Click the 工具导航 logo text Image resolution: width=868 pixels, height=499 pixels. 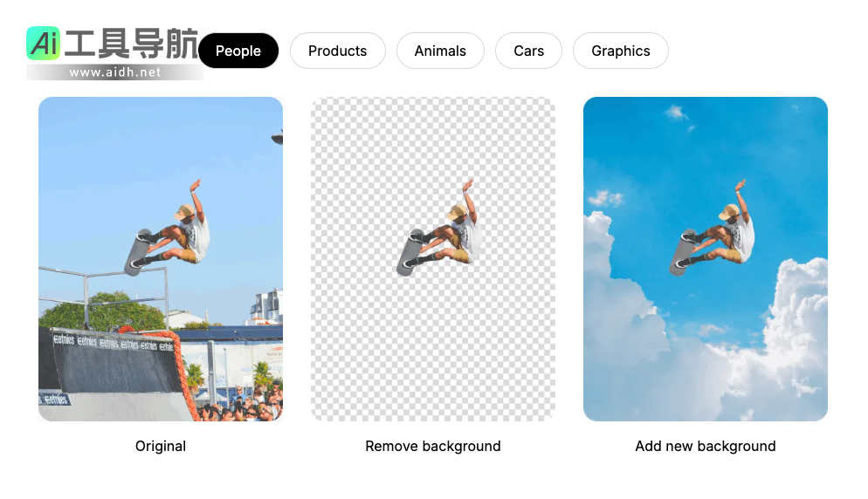pos(131,44)
